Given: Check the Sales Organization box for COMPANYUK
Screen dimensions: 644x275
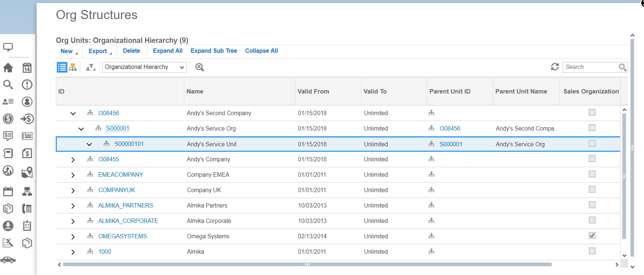Looking at the screenshot, I should 592,190.
